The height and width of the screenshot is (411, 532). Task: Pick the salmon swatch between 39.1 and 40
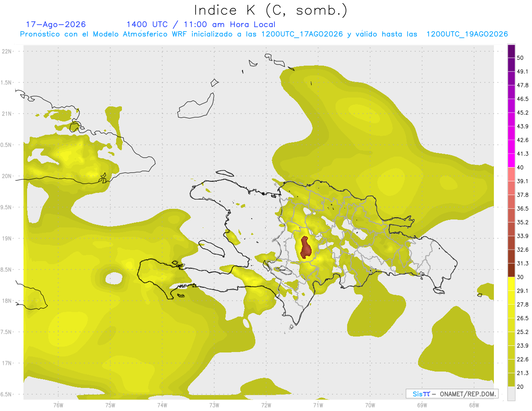[511, 174]
